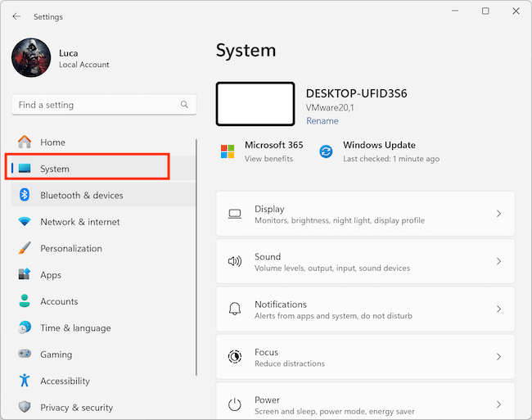Click the VMware20,1 model text

(x=330, y=108)
